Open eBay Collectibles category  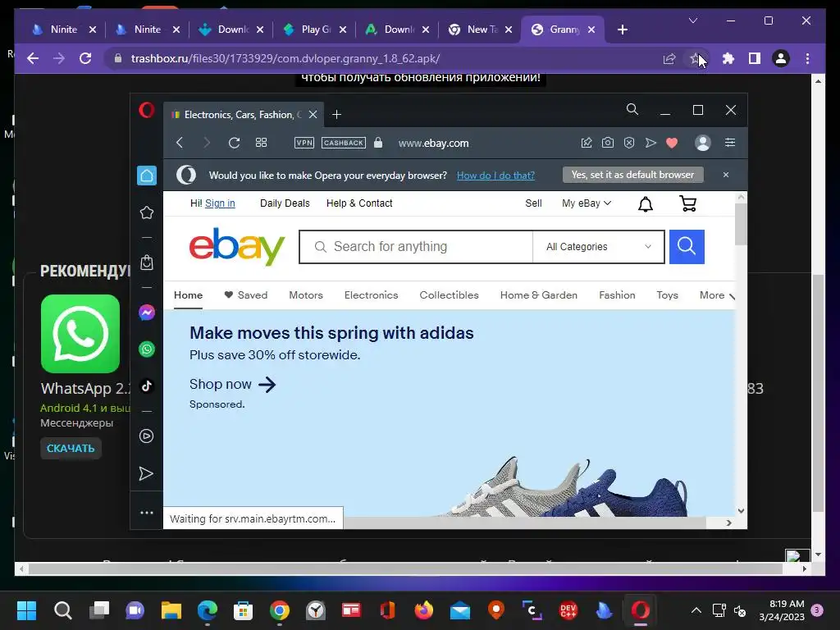point(449,295)
